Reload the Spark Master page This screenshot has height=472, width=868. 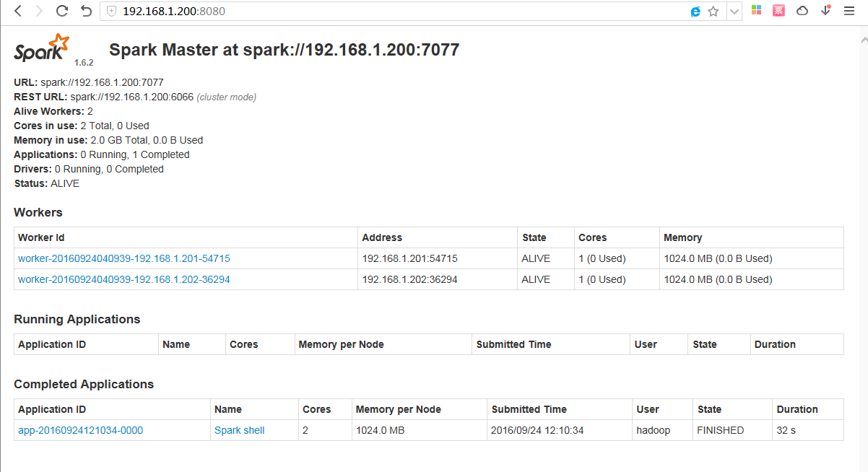pyautogui.click(x=62, y=11)
